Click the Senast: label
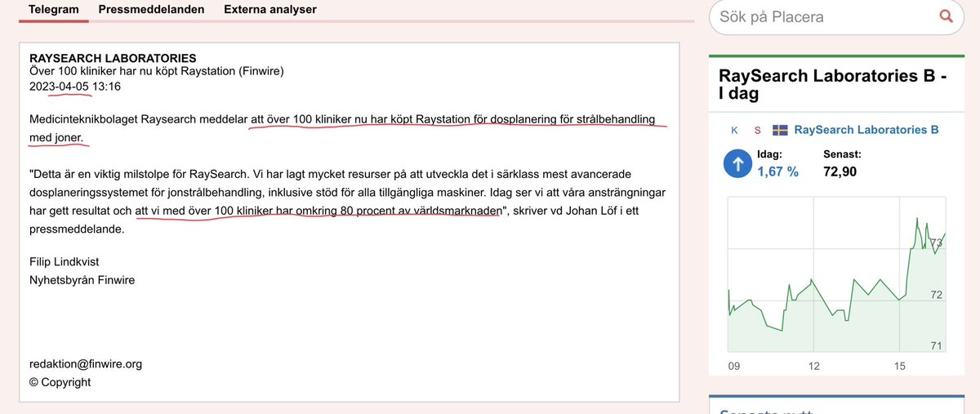Image resolution: width=980 pixels, height=414 pixels. pos(841,154)
